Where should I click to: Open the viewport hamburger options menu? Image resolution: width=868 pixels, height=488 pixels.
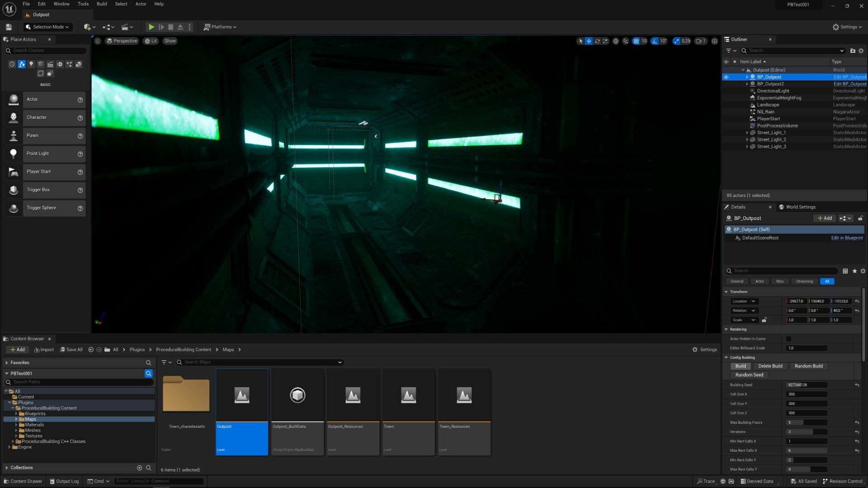tap(98, 41)
